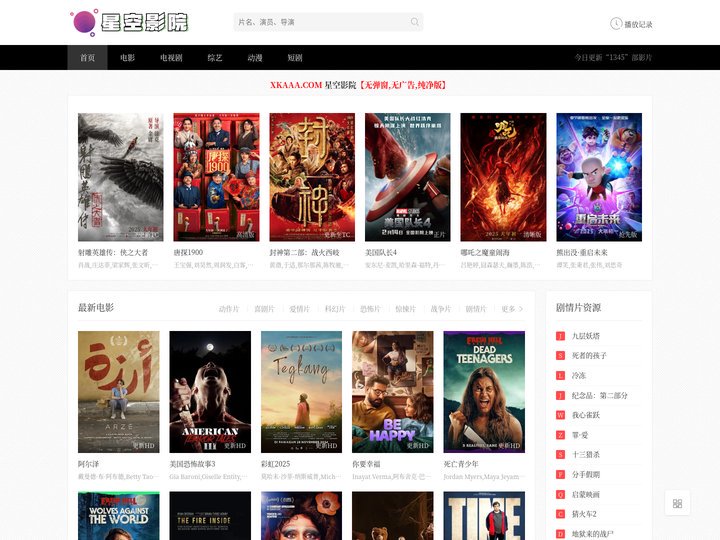
Task: Open 启蒙映画 in sidebar list
Action: [x=585, y=495]
